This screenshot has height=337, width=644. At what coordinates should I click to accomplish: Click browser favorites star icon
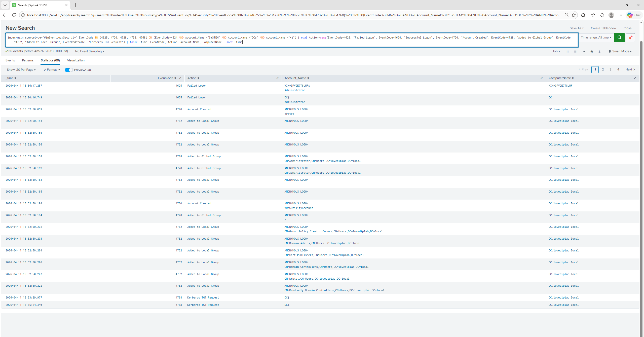pyautogui.click(x=574, y=15)
